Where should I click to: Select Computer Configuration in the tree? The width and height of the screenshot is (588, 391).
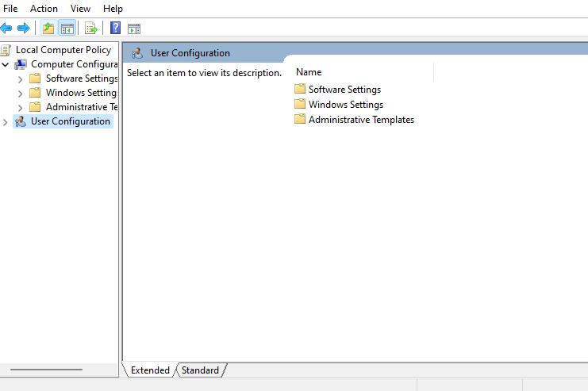75,64
